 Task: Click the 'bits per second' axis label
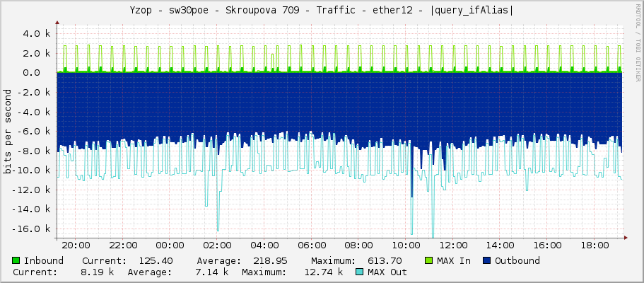point(7,131)
